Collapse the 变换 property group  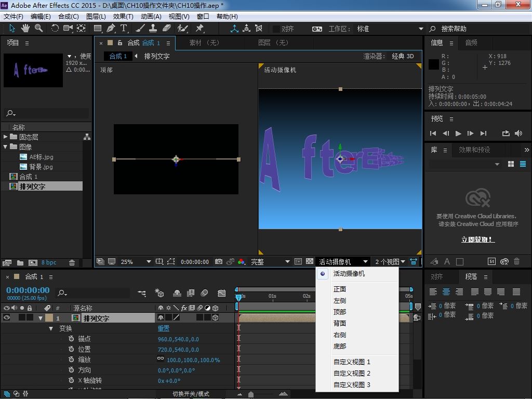point(51,328)
